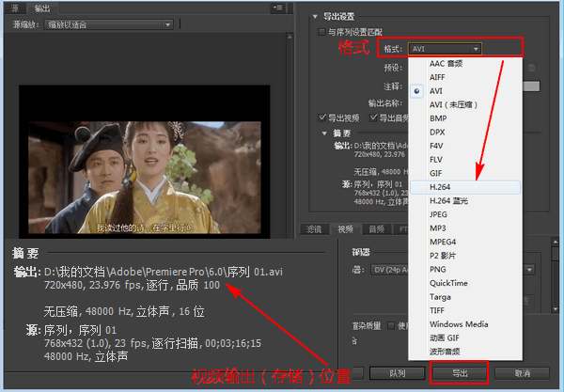Image resolution: width=564 pixels, height=392 pixels.
Task: Select the AVI radio entry
Action: click(x=465, y=91)
